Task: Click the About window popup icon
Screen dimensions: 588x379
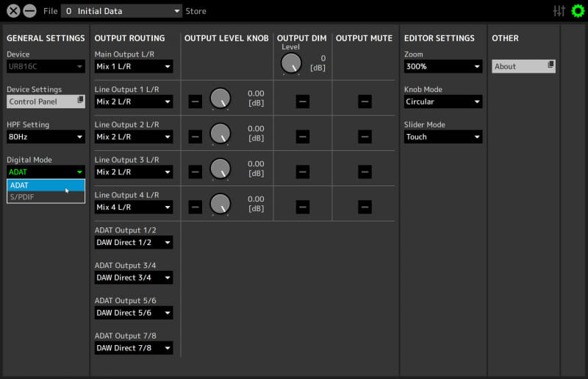Action: [551, 65]
